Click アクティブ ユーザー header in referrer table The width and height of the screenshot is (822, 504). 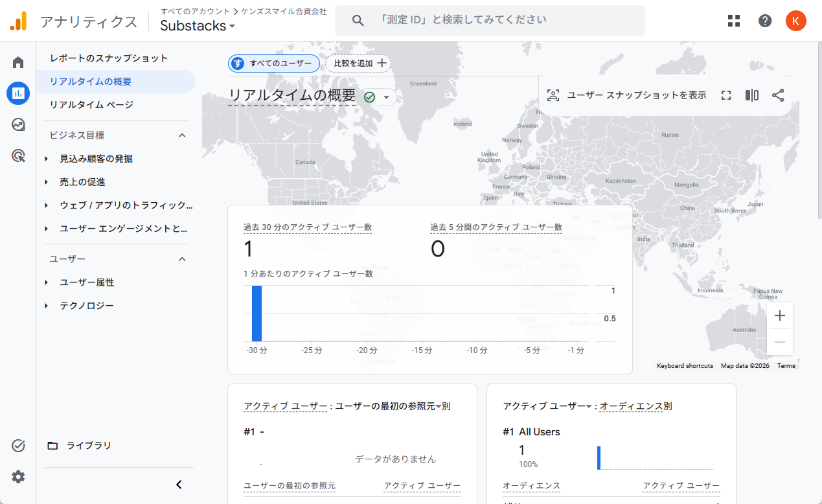(422, 486)
